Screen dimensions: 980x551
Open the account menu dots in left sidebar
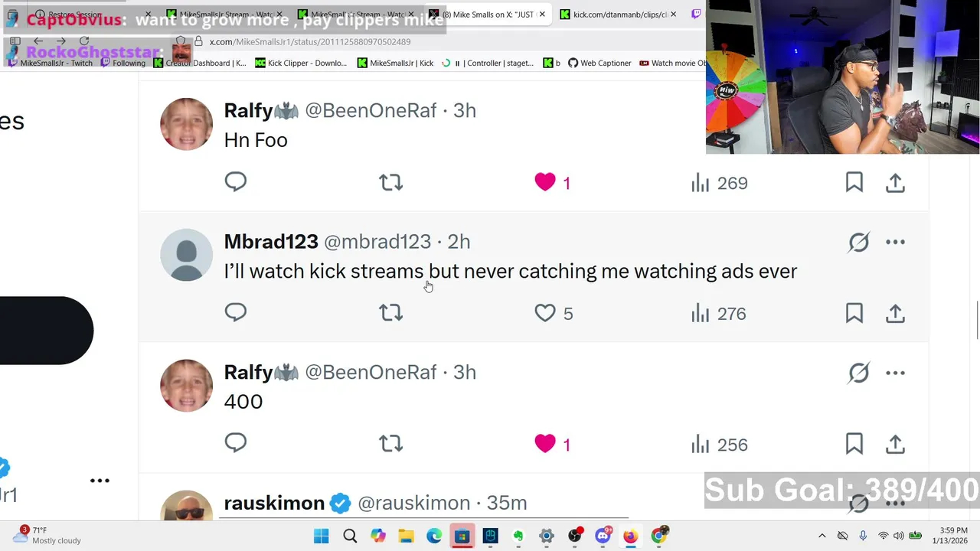(x=100, y=481)
